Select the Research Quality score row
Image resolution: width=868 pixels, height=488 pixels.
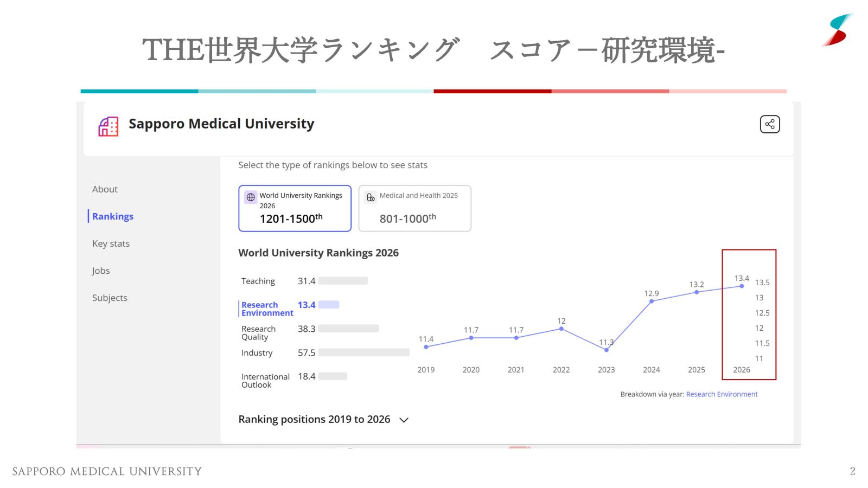point(258,333)
